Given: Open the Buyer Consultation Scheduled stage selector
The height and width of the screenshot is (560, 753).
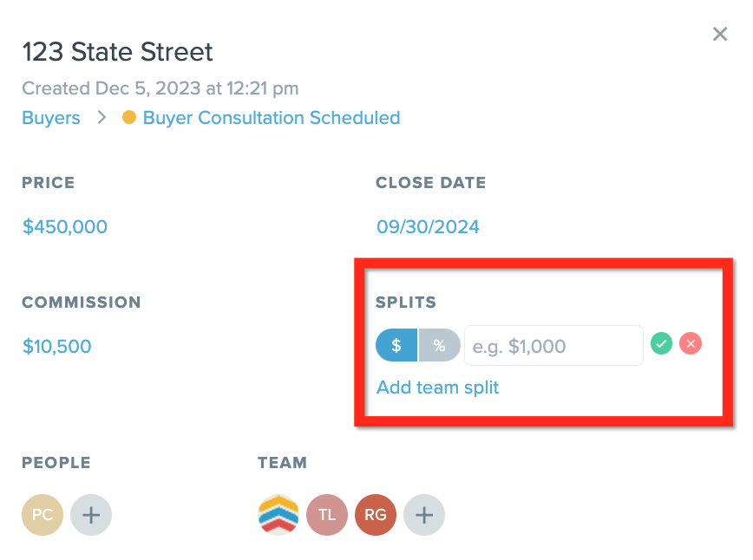Looking at the screenshot, I should (272, 118).
